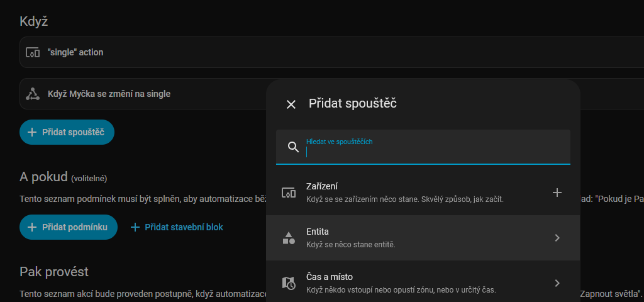
Task: Click state icon beside the Myčka trigger
Action: click(x=33, y=94)
